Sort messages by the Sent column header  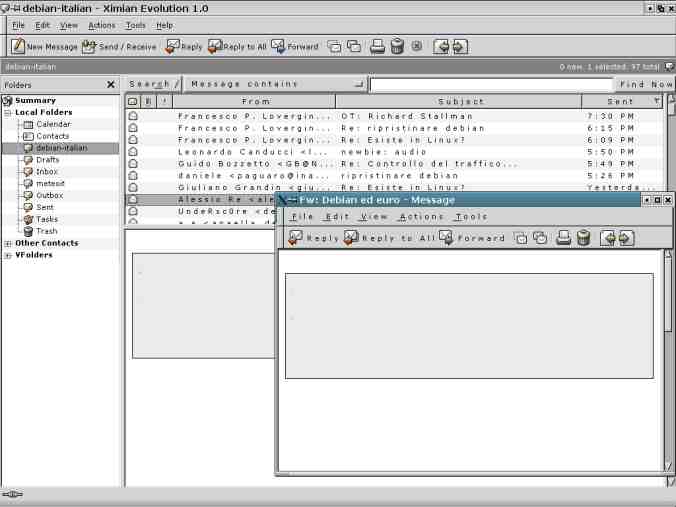click(622, 101)
